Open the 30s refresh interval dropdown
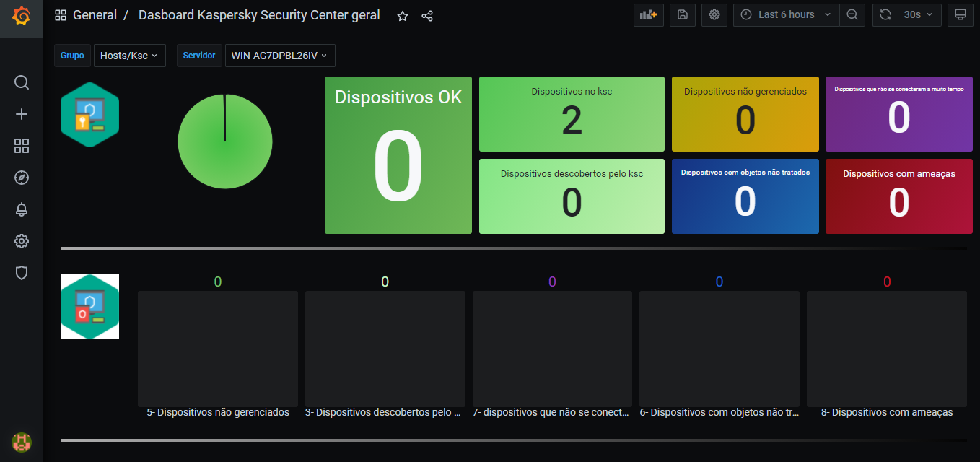Viewport: 980px width, 462px height. [919, 14]
